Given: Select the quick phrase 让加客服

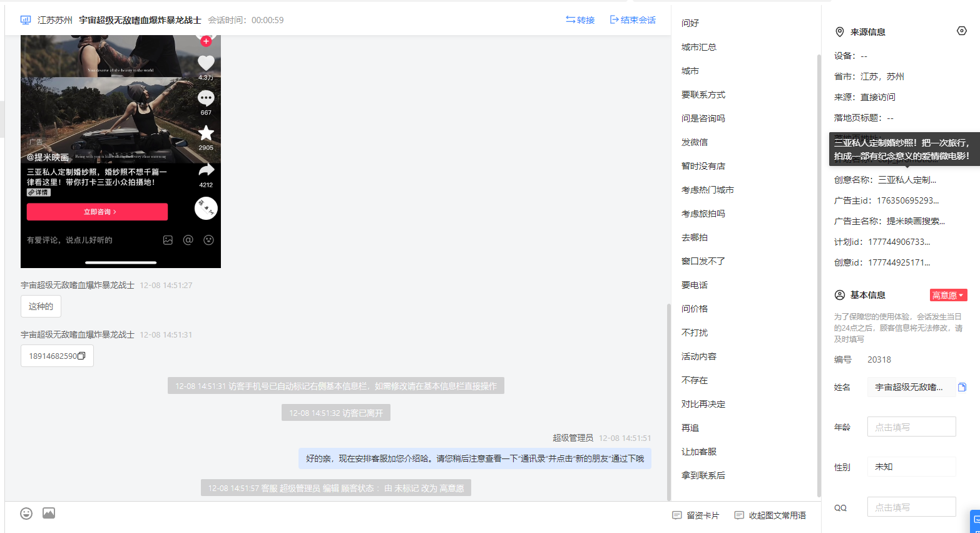Looking at the screenshot, I should pos(699,452).
